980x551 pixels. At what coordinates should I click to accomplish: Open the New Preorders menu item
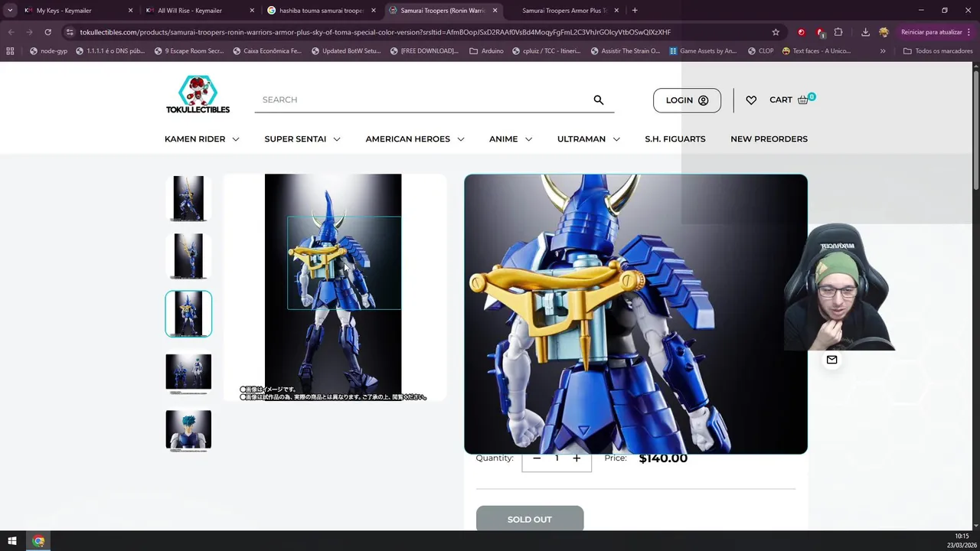click(x=769, y=139)
